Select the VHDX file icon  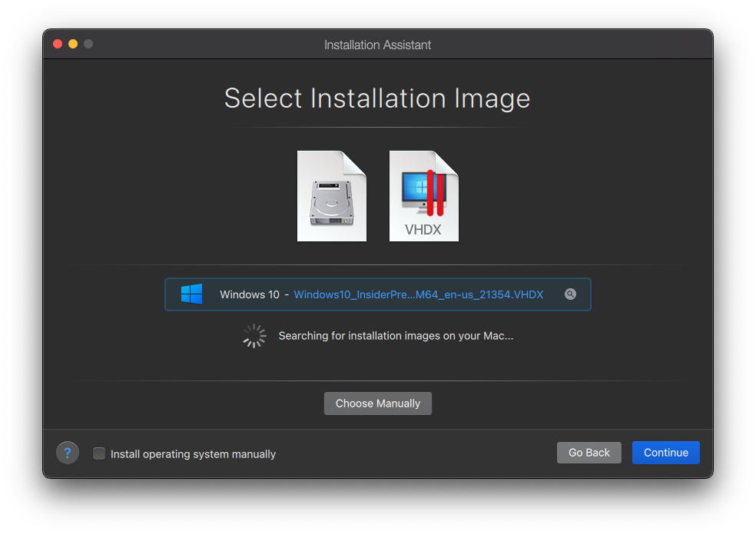(x=424, y=196)
